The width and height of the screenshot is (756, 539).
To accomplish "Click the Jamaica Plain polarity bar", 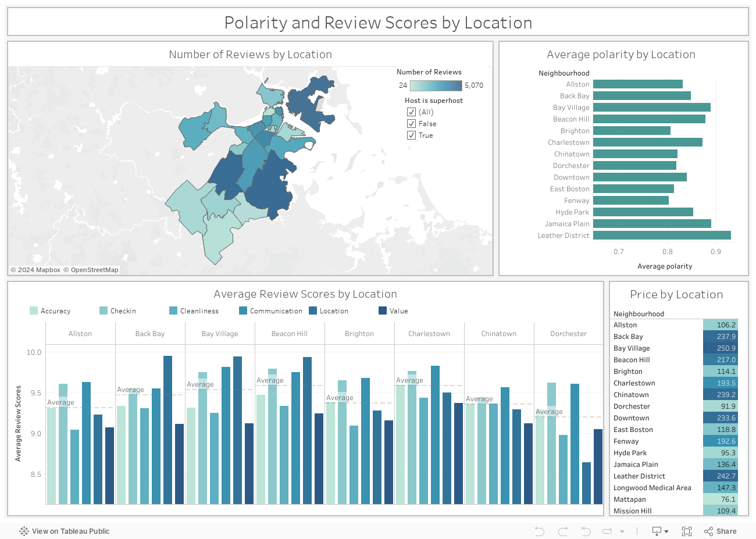I will coord(652,224).
